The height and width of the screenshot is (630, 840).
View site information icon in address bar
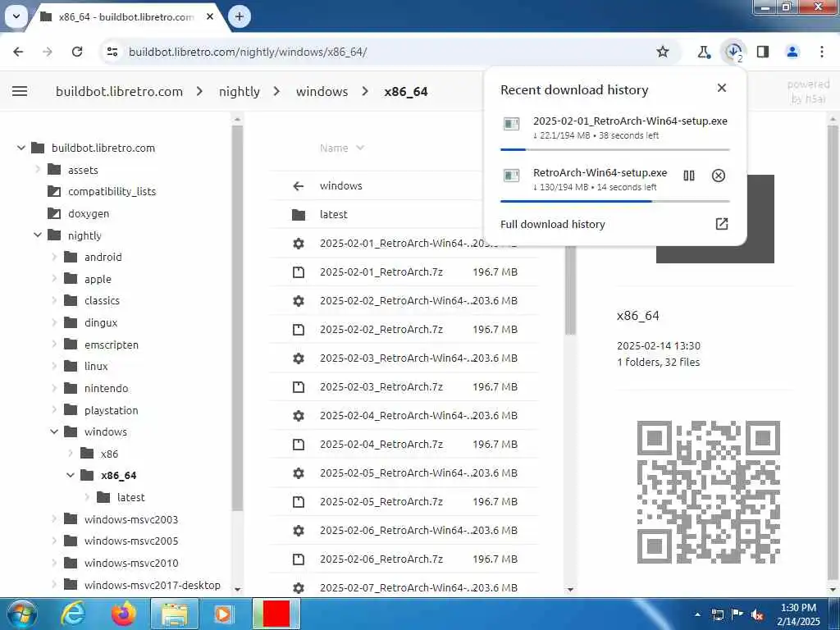tap(112, 52)
